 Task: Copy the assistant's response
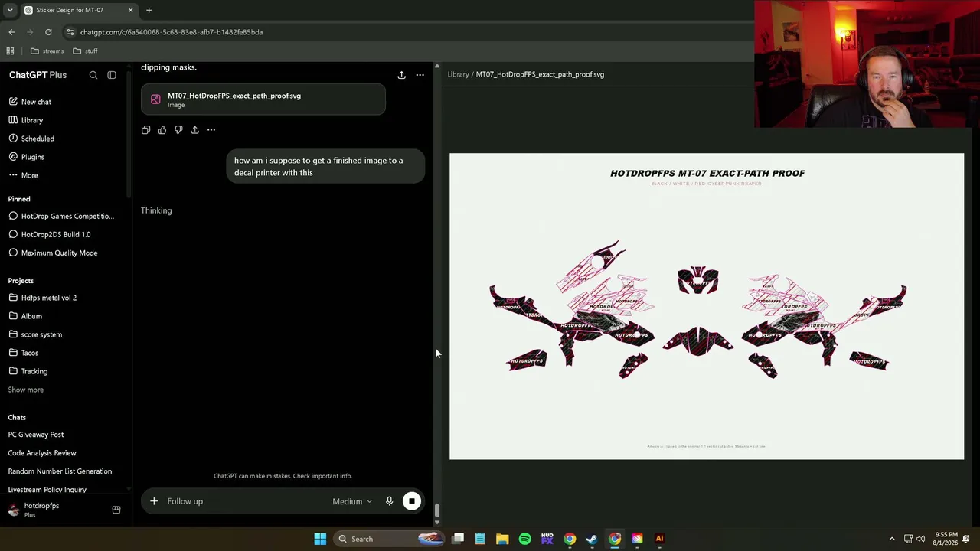(x=145, y=130)
